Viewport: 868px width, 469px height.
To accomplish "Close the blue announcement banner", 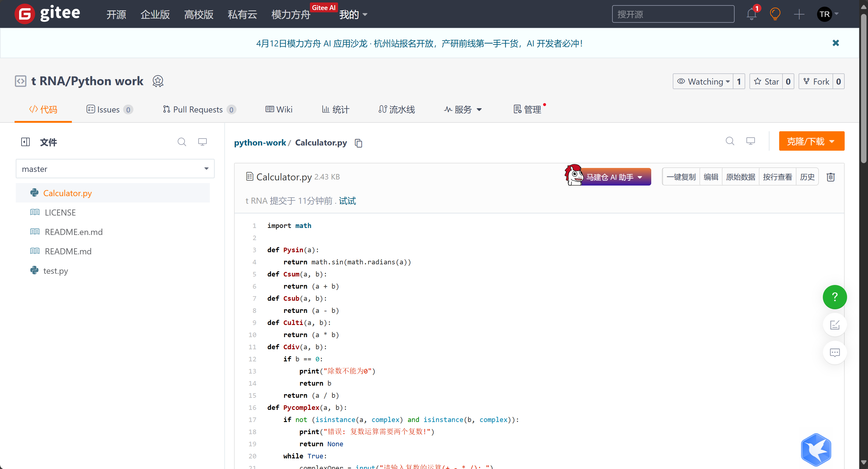I will click(835, 43).
